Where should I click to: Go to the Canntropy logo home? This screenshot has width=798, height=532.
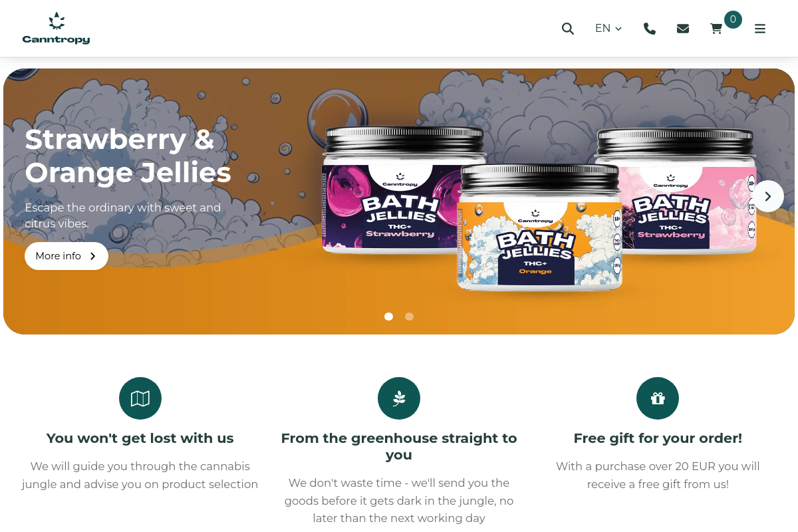[56, 29]
